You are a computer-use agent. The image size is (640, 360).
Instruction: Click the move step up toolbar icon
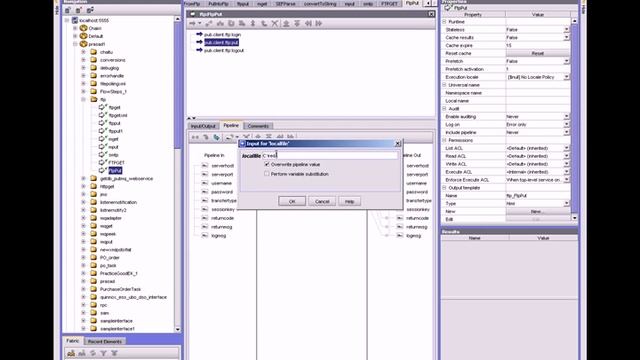[x=286, y=24]
